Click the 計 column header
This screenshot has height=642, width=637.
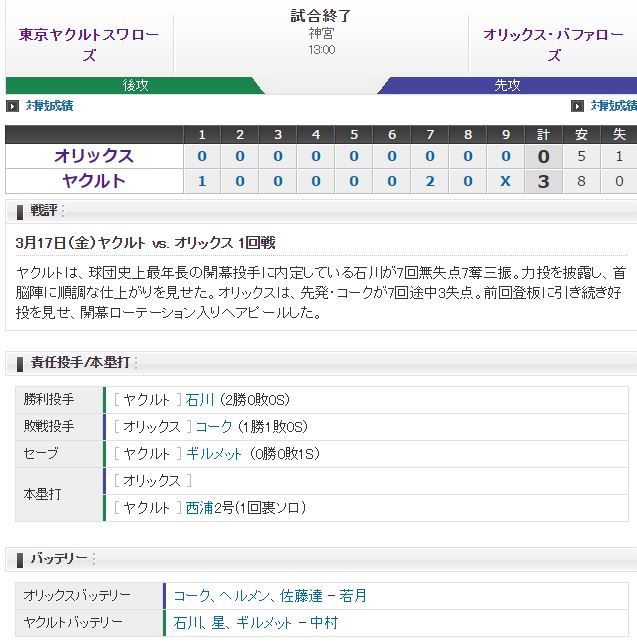[x=543, y=134]
